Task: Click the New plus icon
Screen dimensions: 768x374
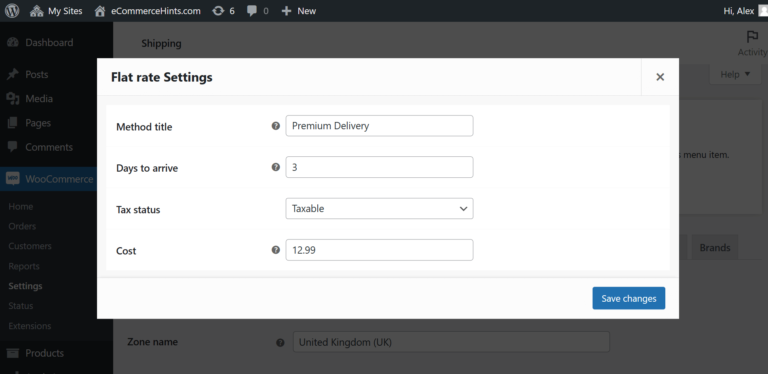Action: pyautogui.click(x=287, y=11)
